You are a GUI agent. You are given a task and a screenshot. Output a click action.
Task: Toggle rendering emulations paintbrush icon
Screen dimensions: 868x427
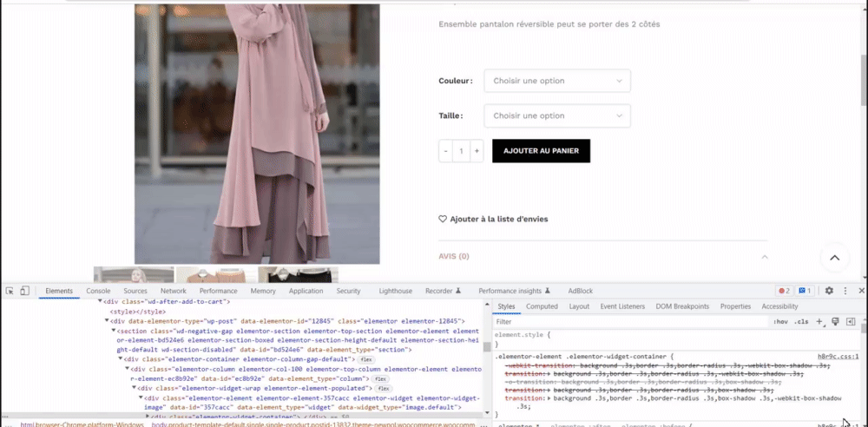point(836,322)
